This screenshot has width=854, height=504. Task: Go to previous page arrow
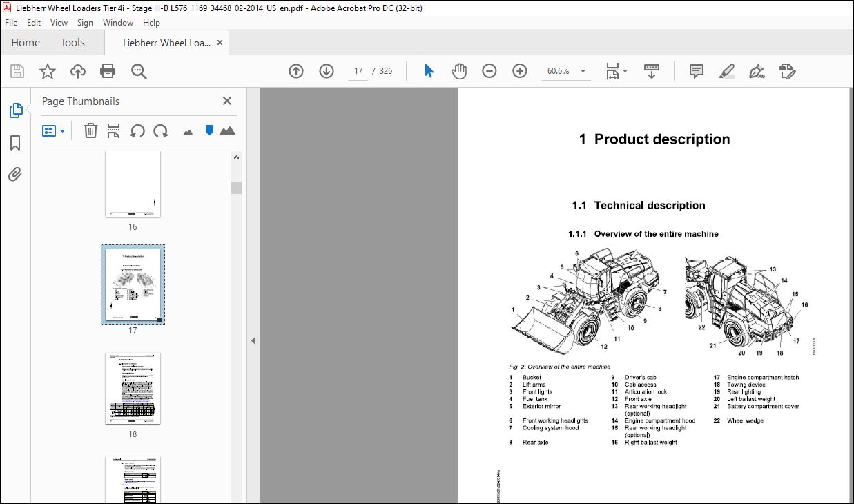pyautogui.click(x=296, y=70)
